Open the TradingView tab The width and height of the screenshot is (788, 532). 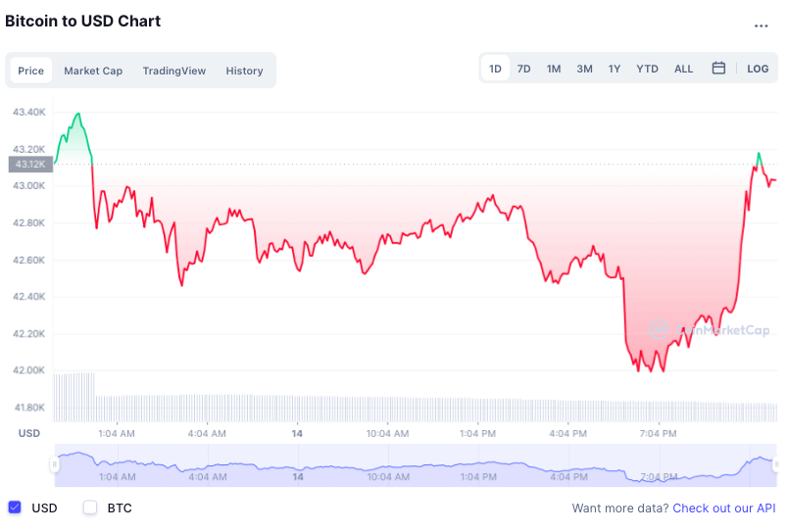coord(173,71)
